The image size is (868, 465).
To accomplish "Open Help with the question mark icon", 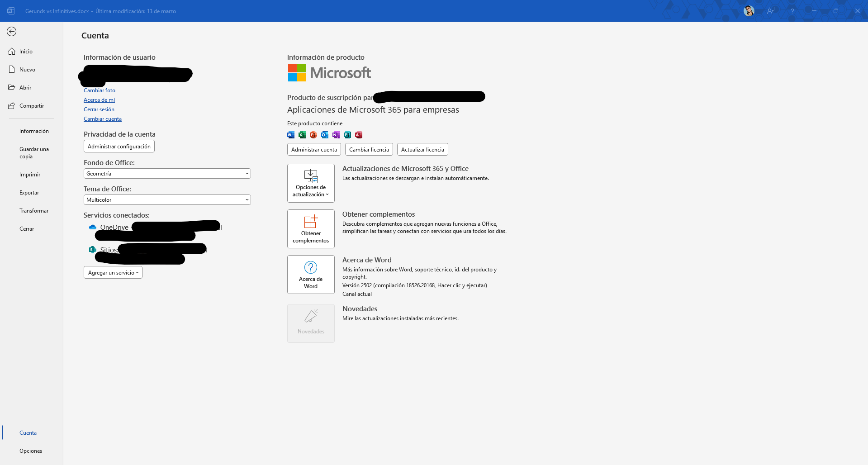I will 792,11.
